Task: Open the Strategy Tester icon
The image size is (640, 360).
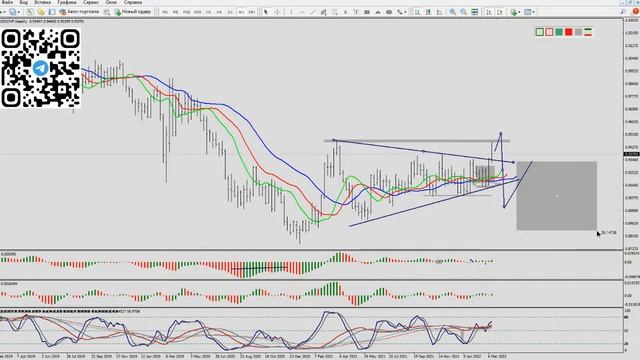Action: pos(106,12)
